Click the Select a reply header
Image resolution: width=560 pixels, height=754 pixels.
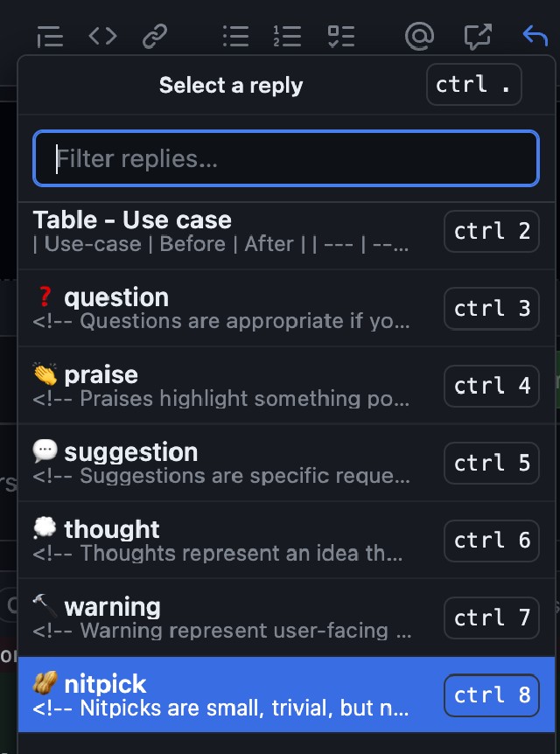(231, 85)
